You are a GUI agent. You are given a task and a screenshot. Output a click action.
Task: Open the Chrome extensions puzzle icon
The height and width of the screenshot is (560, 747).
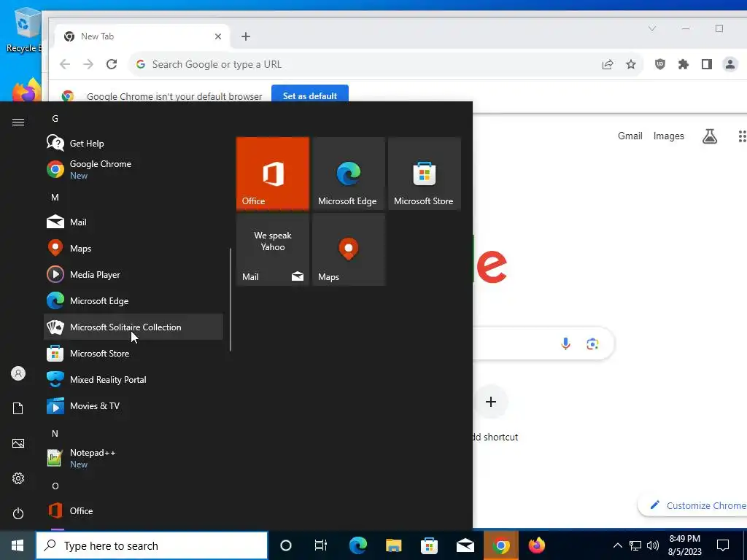coord(683,64)
